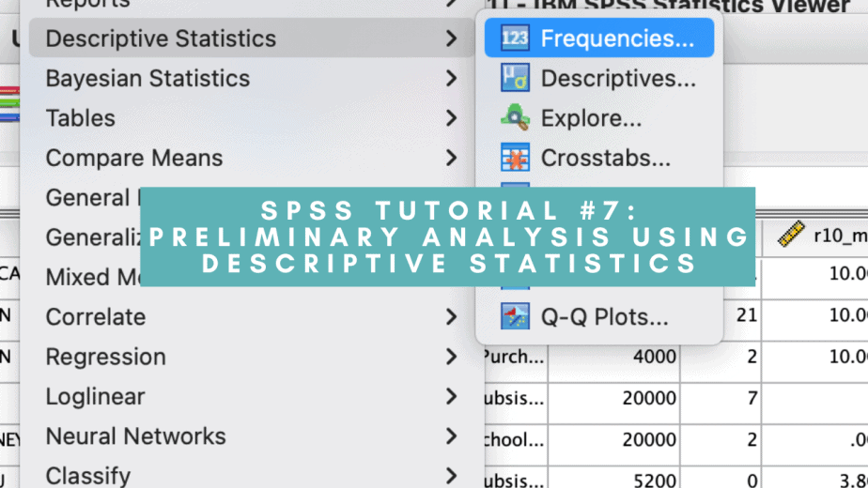Click the Q-Q Plots icon

[x=515, y=316]
